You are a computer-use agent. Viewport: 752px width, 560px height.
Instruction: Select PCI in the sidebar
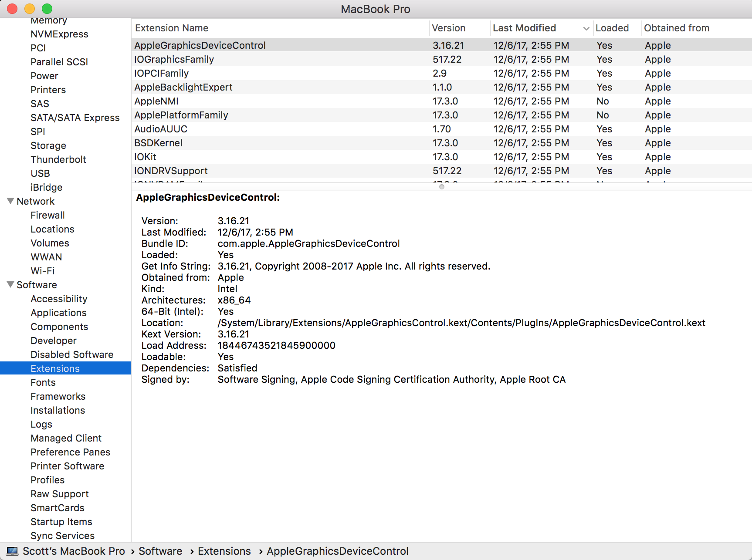38,48
